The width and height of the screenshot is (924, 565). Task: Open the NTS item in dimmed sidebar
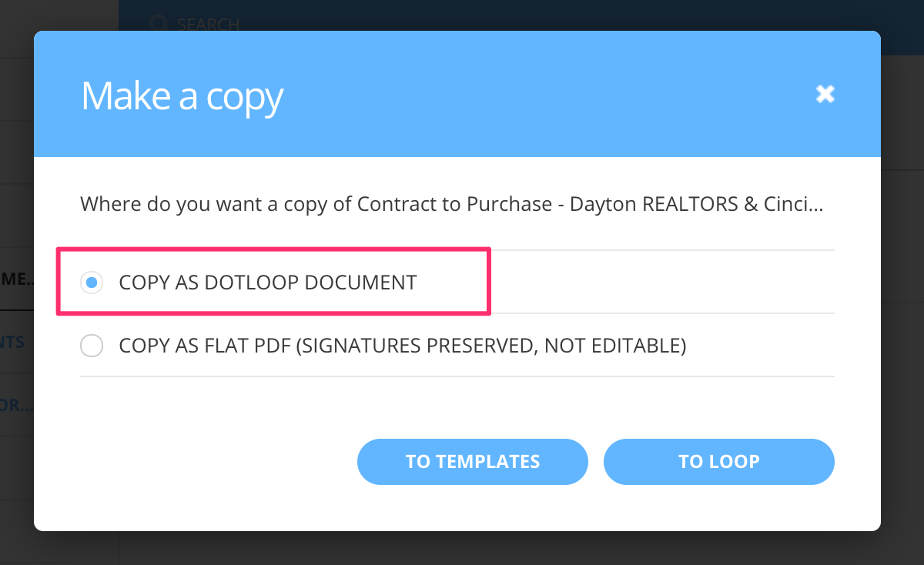coord(17,343)
